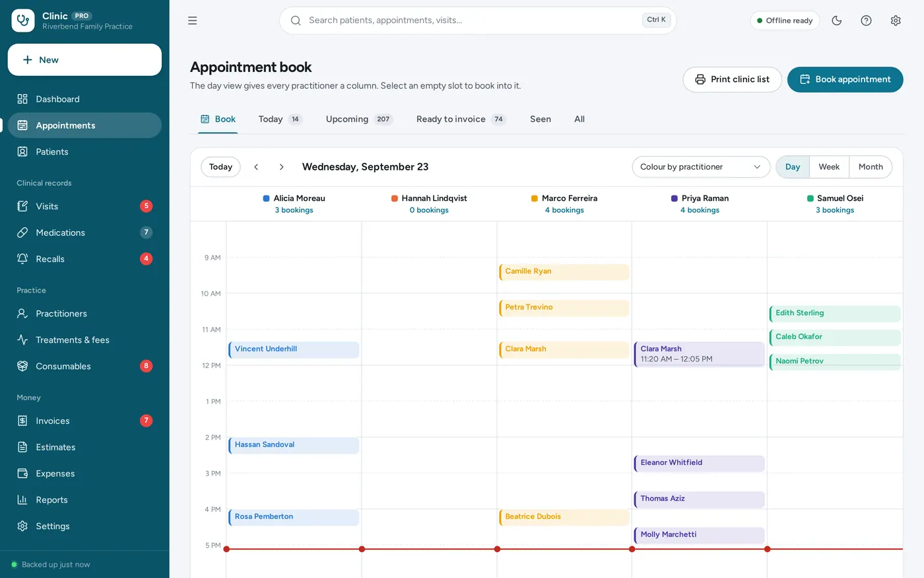Click Samuel Osei 3 bookings link
The height and width of the screenshot is (578, 924).
[x=835, y=210]
